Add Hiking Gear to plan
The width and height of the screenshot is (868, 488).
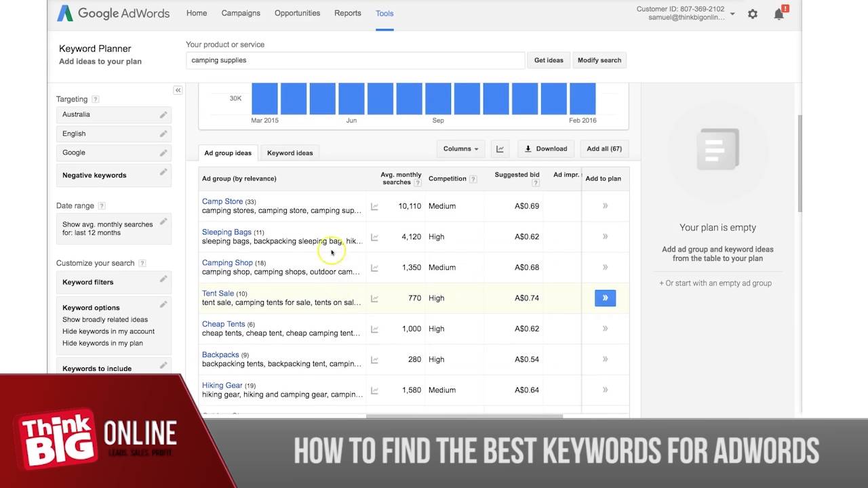point(605,390)
